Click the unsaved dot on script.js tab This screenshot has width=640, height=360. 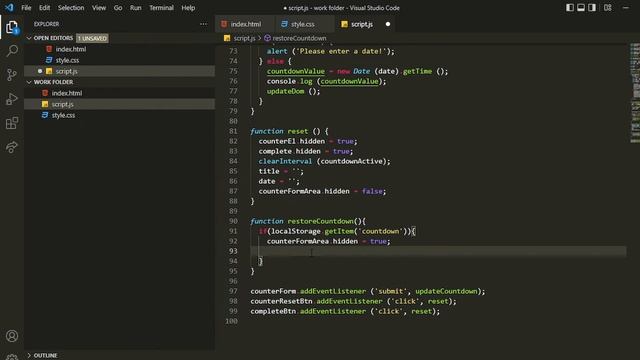pyautogui.click(x=388, y=24)
